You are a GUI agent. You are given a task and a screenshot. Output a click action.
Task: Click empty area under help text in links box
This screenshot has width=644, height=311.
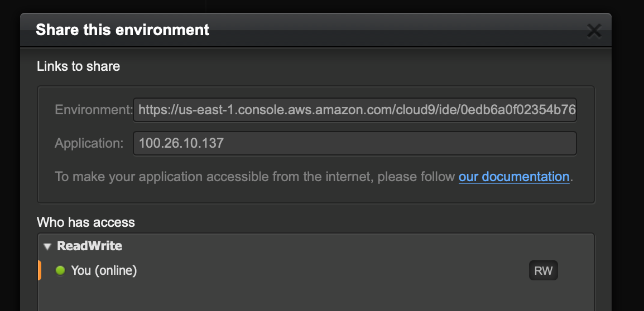pyautogui.click(x=316, y=193)
